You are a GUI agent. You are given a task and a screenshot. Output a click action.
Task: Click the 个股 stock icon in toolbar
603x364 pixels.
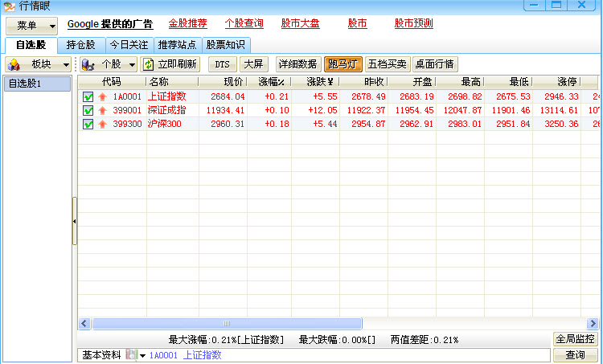(88, 64)
